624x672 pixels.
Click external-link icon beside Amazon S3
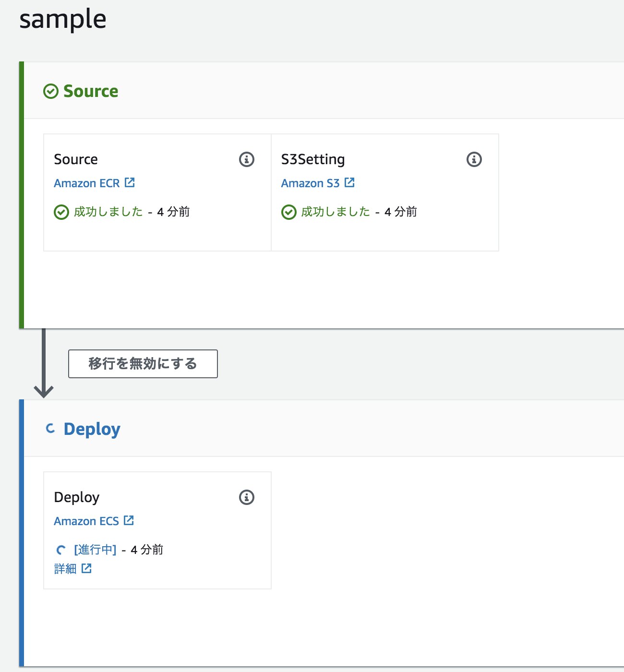tap(349, 183)
